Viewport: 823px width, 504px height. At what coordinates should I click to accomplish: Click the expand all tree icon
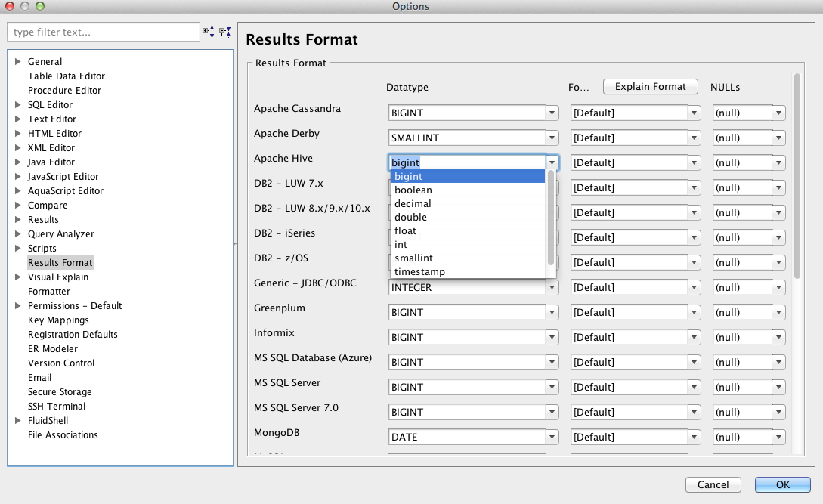click(x=209, y=32)
